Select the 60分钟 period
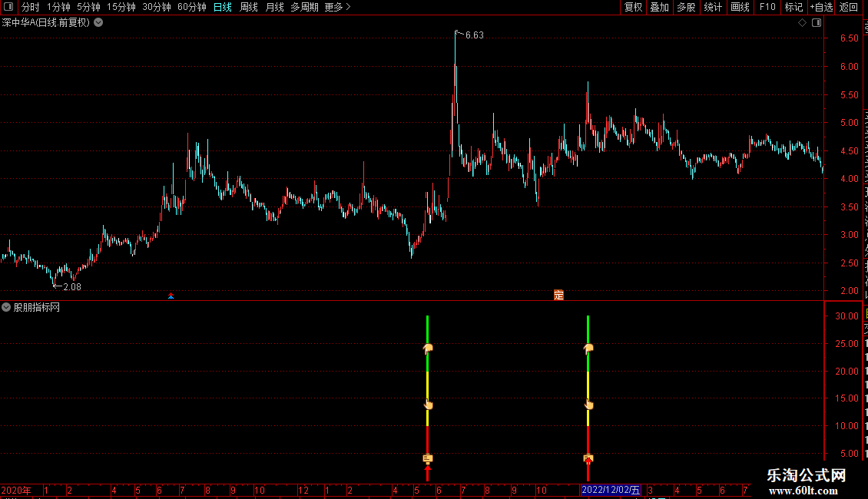 [x=192, y=7]
